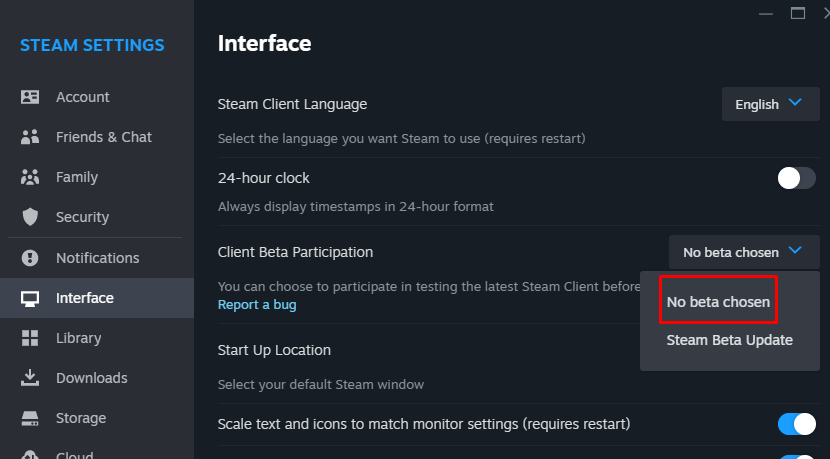Select the "No beta chosen" option
The width and height of the screenshot is (830, 459).
(718, 301)
